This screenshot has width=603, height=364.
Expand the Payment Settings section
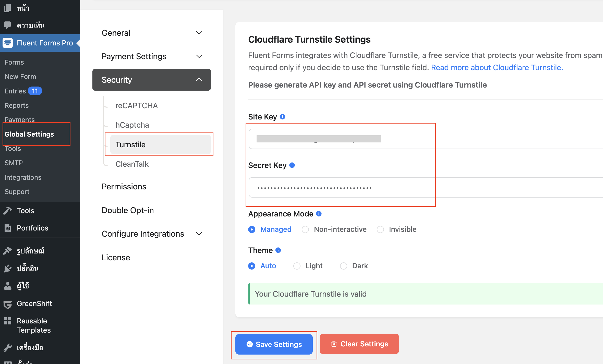(152, 56)
